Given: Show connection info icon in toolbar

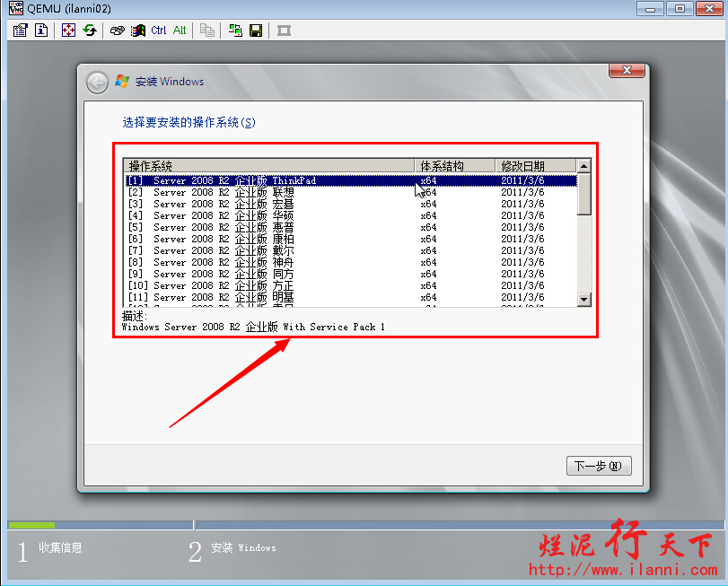Looking at the screenshot, I should pyautogui.click(x=41, y=31).
